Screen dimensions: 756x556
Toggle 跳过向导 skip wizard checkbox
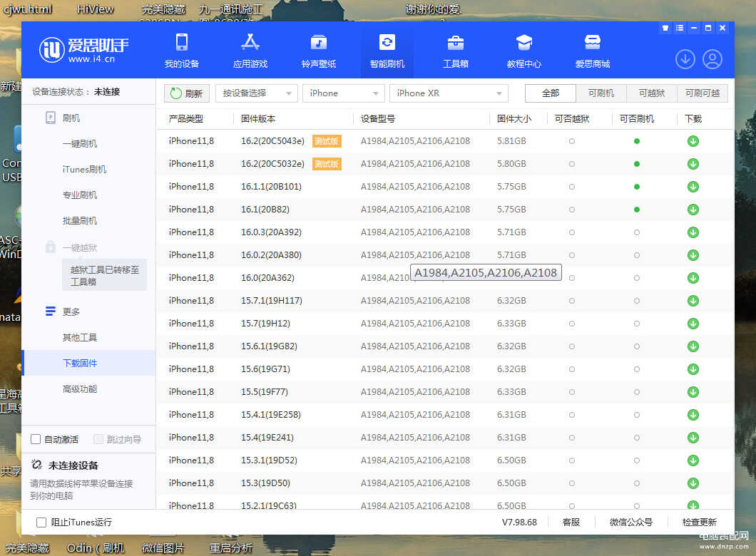pos(98,439)
